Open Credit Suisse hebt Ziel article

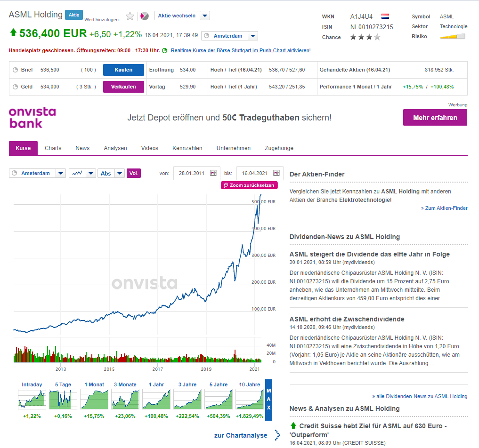(x=369, y=430)
